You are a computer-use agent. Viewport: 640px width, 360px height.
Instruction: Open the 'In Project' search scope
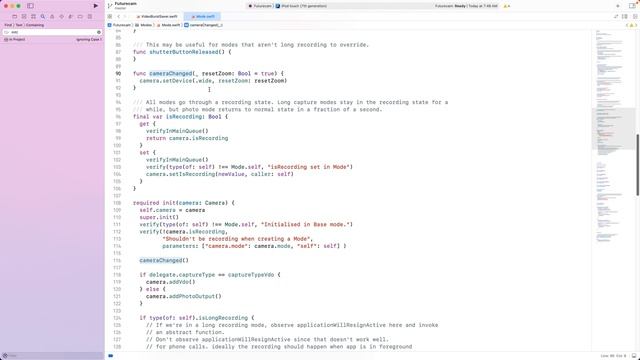click(x=15, y=40)
